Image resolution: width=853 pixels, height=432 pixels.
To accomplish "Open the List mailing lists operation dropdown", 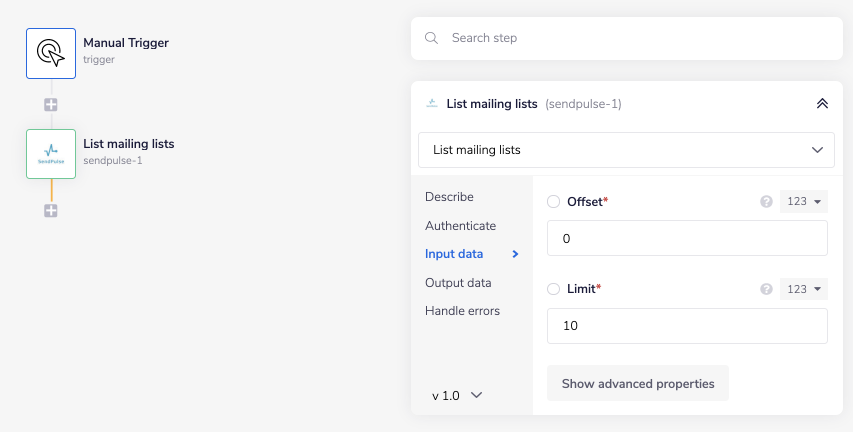I will pyautogui.click(x=626, y=150).
